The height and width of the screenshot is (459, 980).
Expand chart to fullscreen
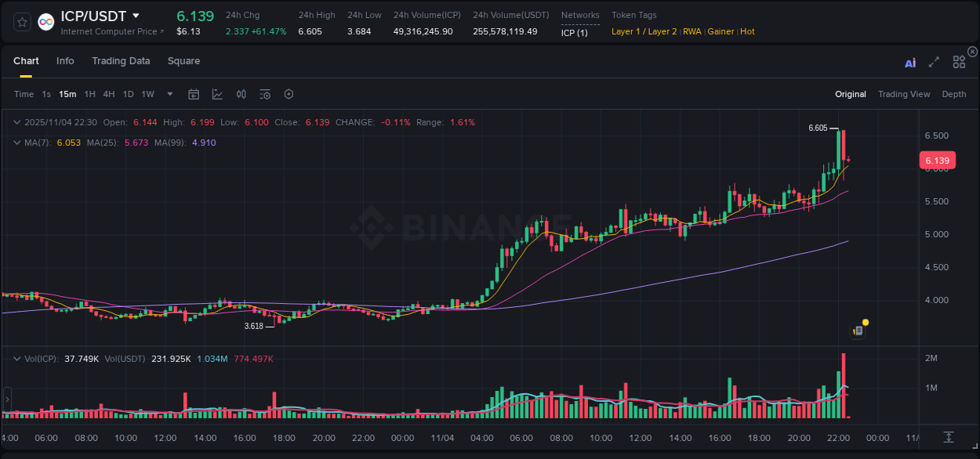(x=933, y=61)
